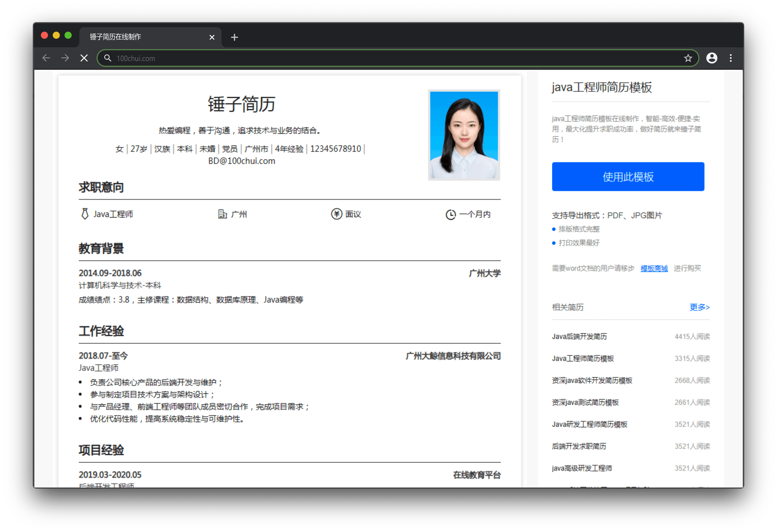Select the 锤子简历在线制作 tab
The height and width of the screenshot is (532, 777).
click(150, 37)
